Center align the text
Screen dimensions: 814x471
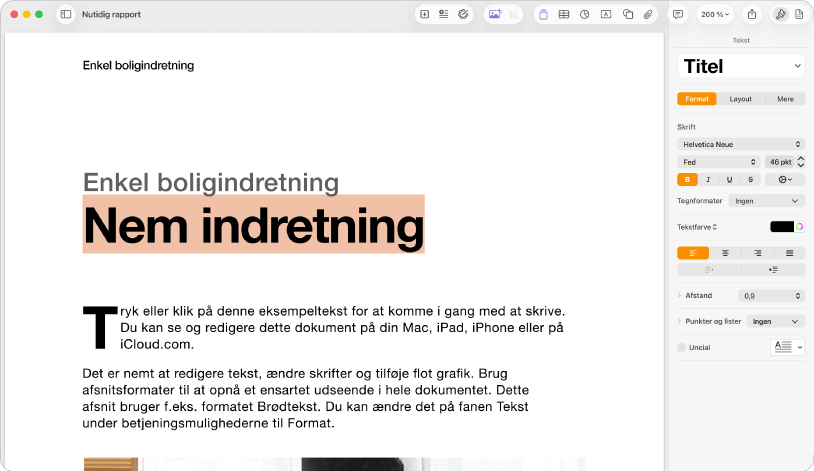tap(725, 253)
